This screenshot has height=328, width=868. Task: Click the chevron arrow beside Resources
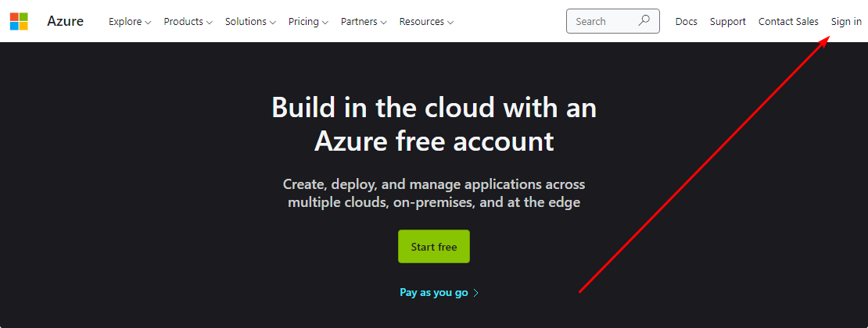pyautogui.click(x=450, y=23)
